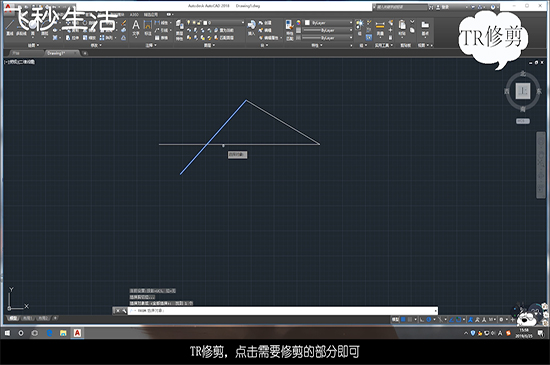Click the command line customize wrench icon
Viewport: 550px width, 365px height.
[124, 311]
